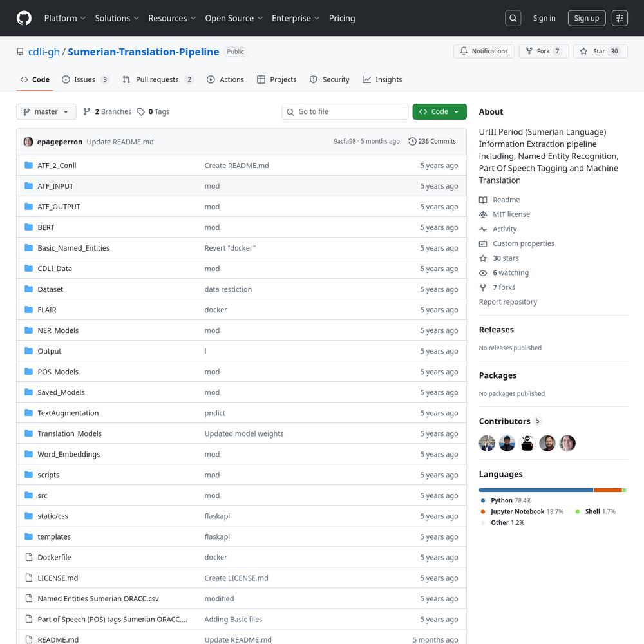Click the epageperron author avatar
644x644 pixels.
coord(28,142)
